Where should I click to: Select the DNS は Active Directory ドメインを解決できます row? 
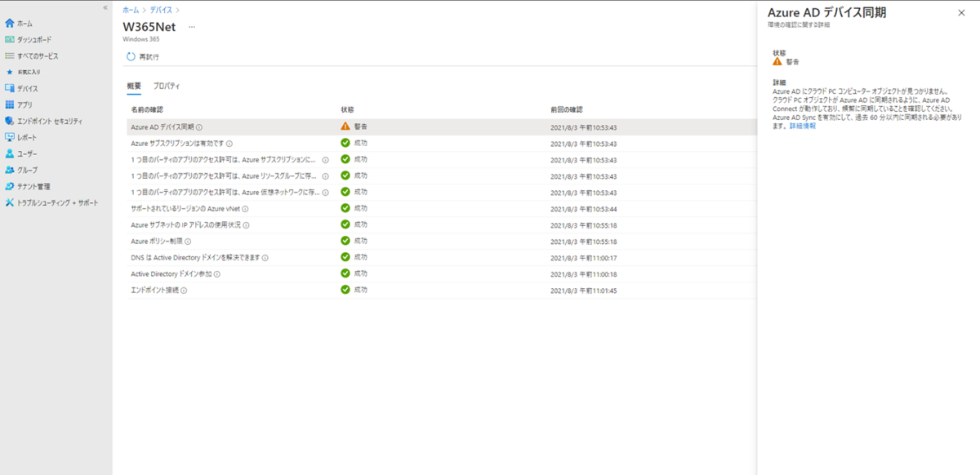click(x=442, y=258)
